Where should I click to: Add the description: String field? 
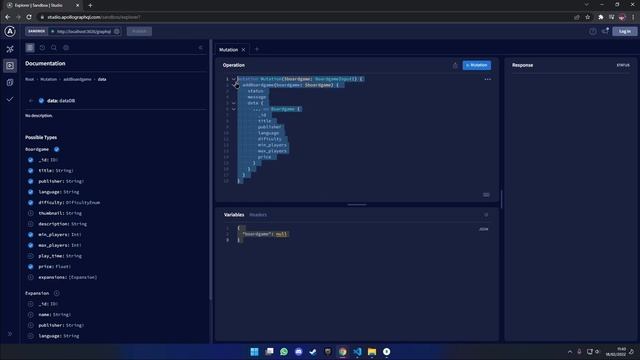coord(31,224)
